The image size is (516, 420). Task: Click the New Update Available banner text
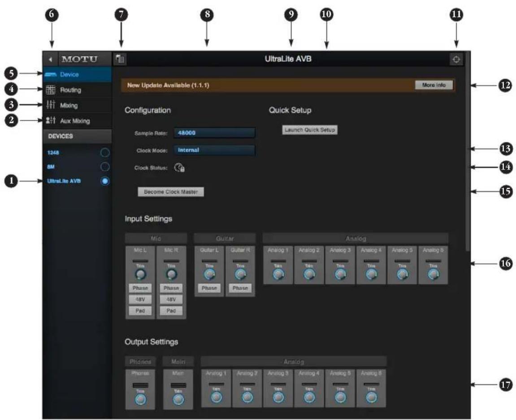[x=168, y=85]
